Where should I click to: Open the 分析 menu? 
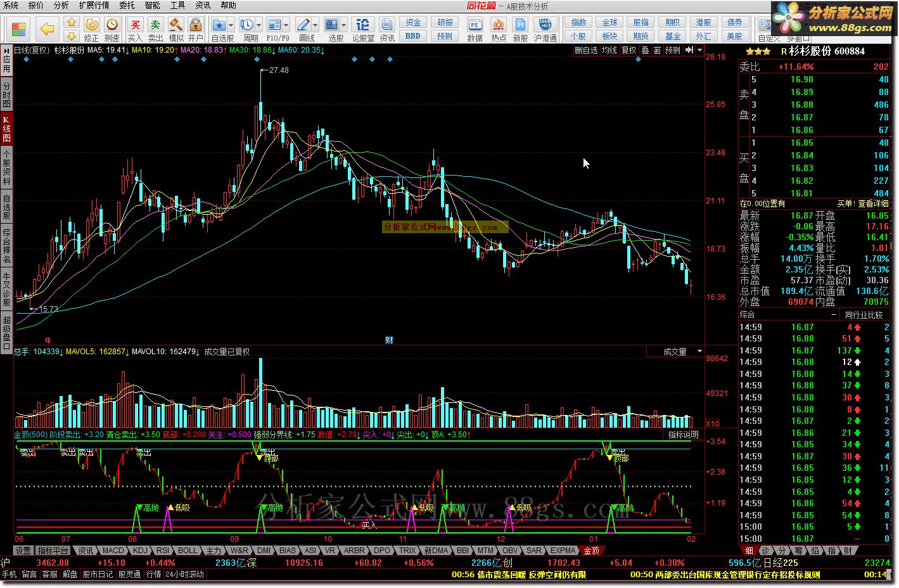coord(61,5)
